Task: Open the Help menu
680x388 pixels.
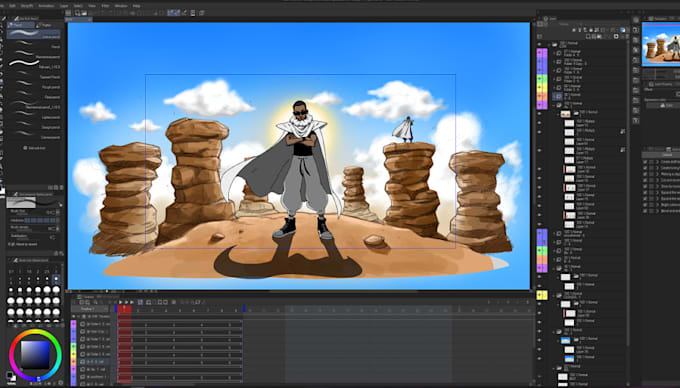Action: 137,6
